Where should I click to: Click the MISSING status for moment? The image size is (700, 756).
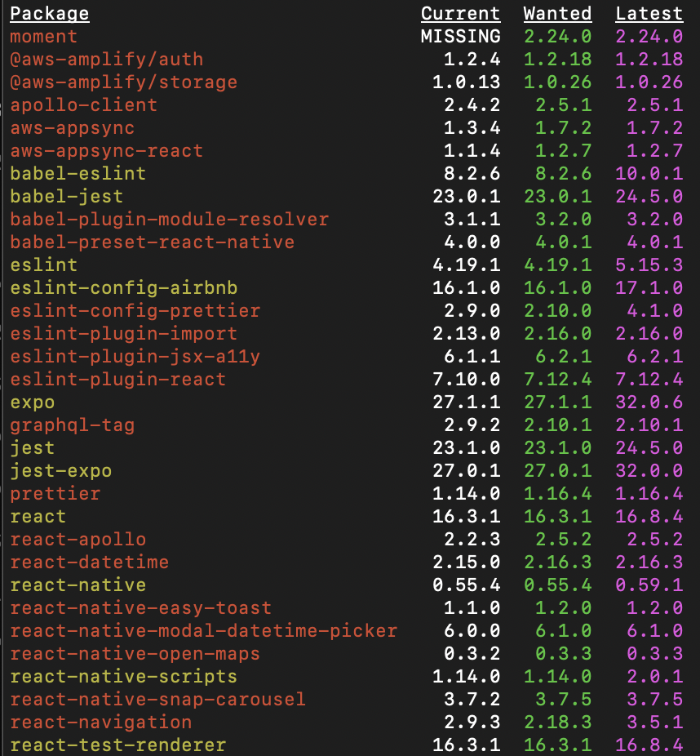coord(460,37)
